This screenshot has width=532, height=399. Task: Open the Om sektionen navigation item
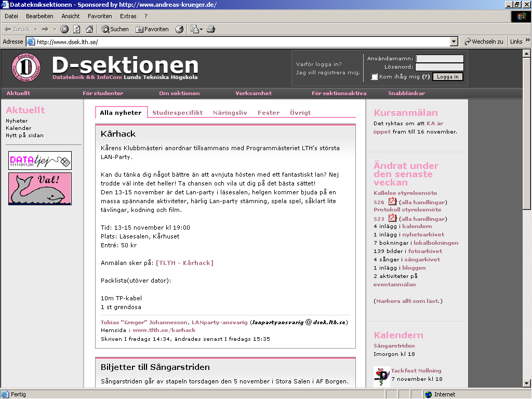coord(179,94)
